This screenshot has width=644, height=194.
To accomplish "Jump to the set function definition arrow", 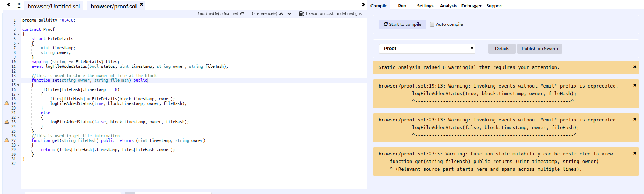I will 242,13.
